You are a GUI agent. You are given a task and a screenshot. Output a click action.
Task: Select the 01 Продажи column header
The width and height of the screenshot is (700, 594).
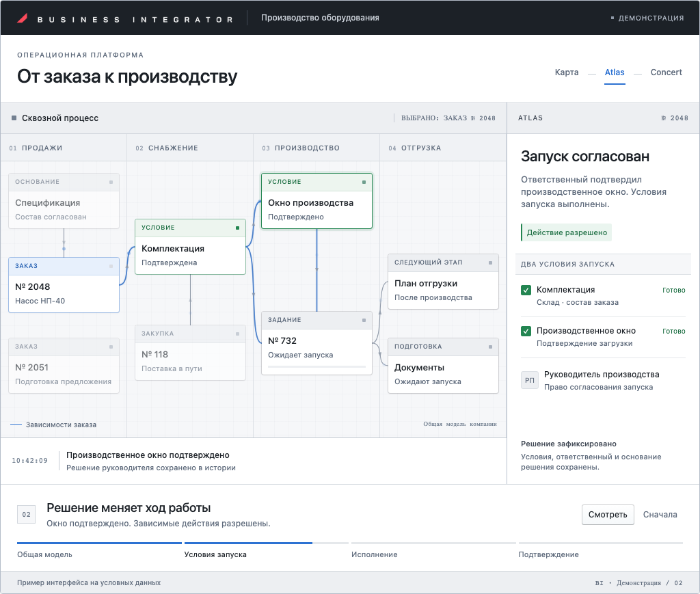64,148
